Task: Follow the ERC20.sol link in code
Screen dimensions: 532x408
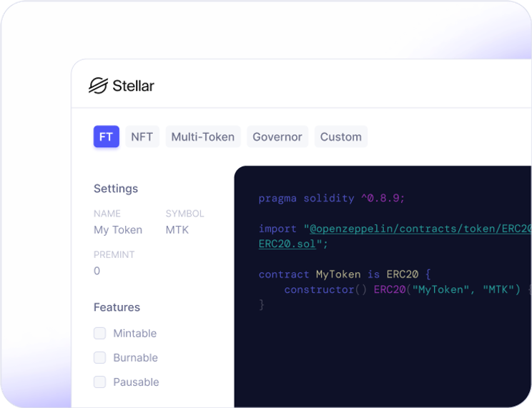Action: [x=287, y=244]
